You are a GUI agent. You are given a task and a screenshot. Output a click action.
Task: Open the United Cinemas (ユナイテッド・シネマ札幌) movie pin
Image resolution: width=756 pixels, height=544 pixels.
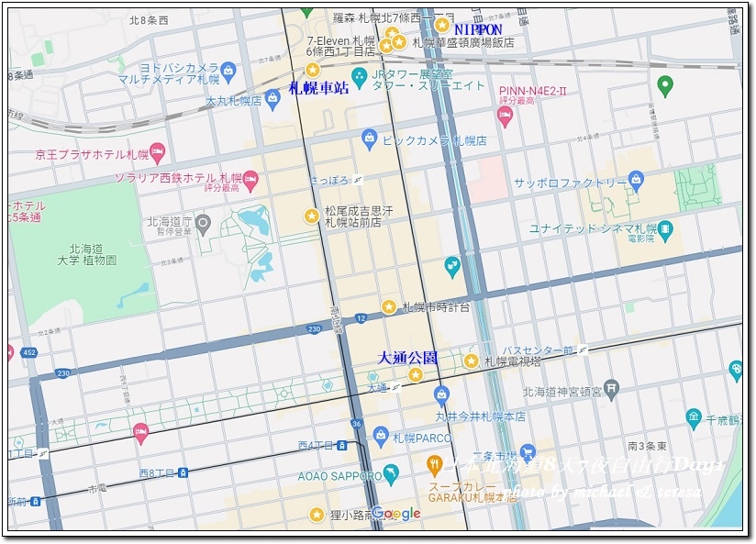coord(665,231)
